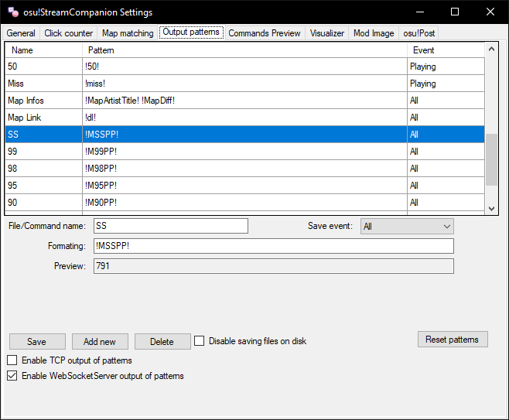The image size is (509, 420).
Task: Open the Click counter tab
Action: pos(69,33)
